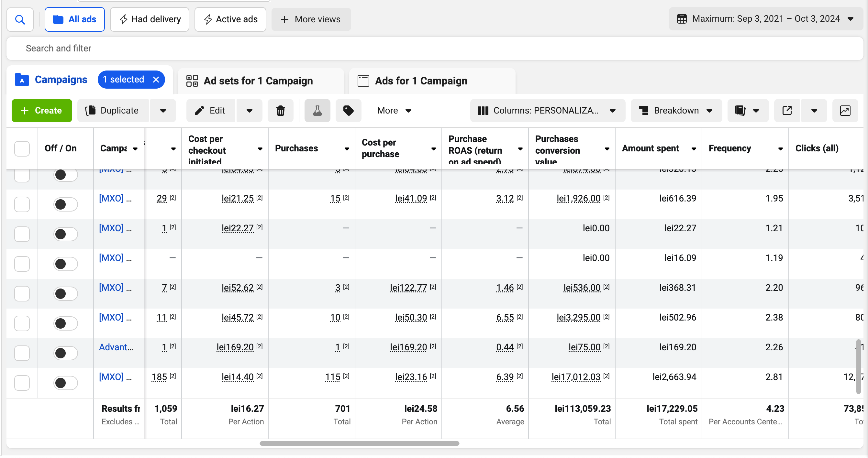Click the All ads folder icon
The height and width of the screenshot is (458, 868).
(58, 19)
